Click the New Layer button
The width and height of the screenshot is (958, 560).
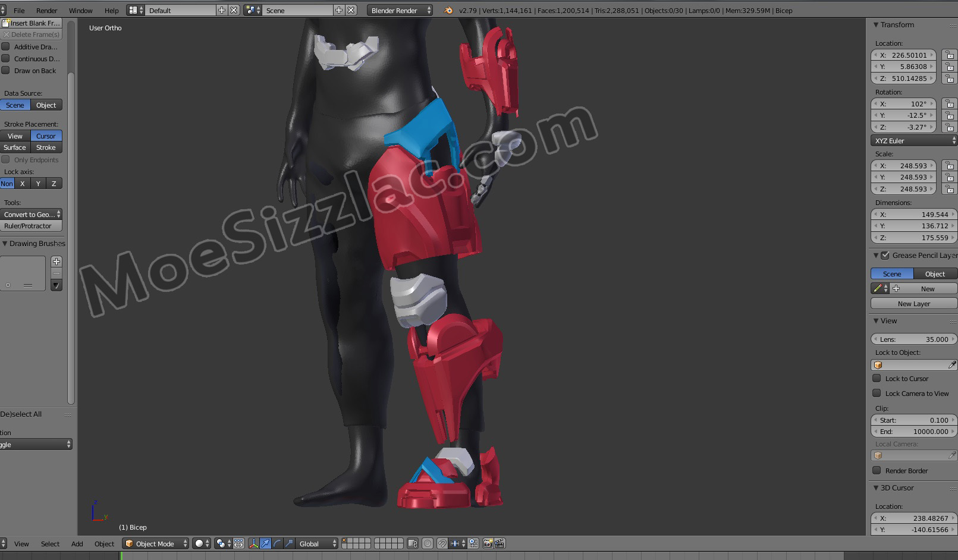click(914, 304)
